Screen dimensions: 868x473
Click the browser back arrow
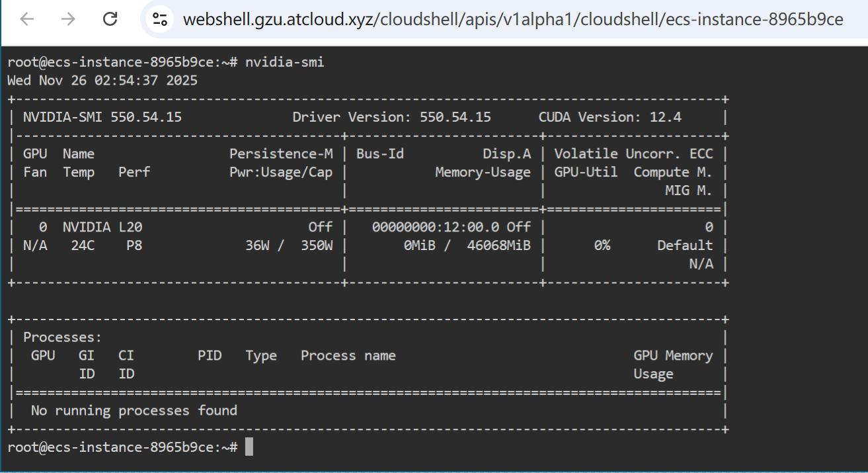coord(26,19)
